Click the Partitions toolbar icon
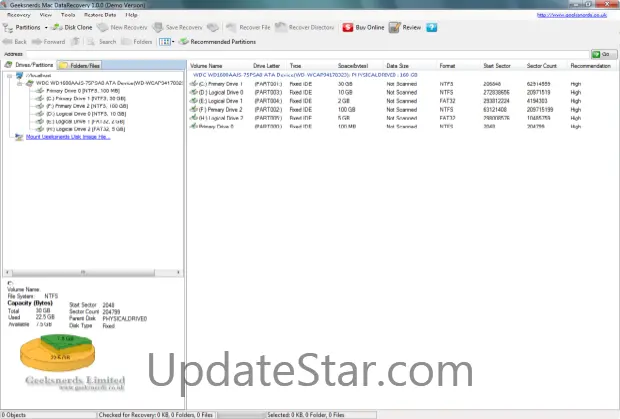The image size is (620, 419). point(8,28)
